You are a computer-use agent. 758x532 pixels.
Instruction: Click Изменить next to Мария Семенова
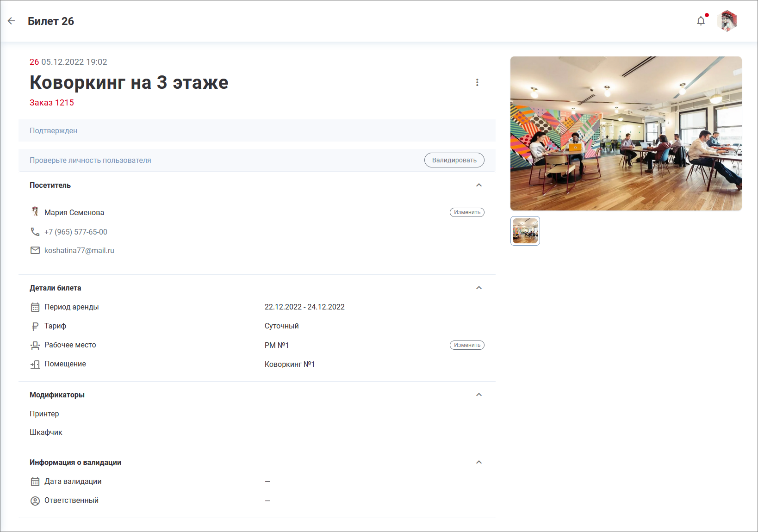tap(467, 212)
